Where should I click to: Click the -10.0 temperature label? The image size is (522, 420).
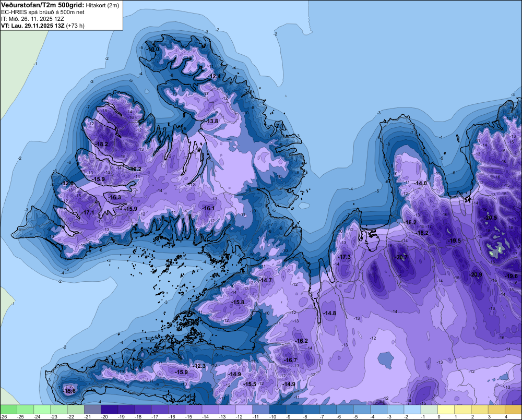click(153, 49)
